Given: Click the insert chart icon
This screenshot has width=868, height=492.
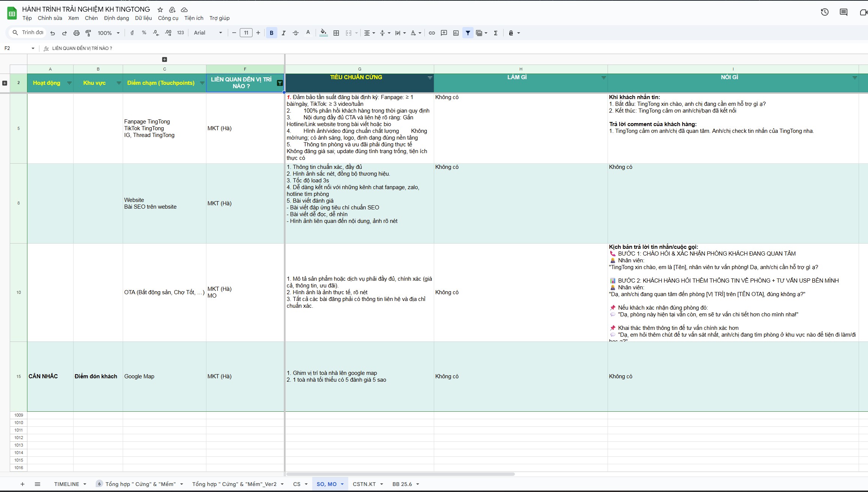Looking at the screenshot, I should click(x=456, y=33).
